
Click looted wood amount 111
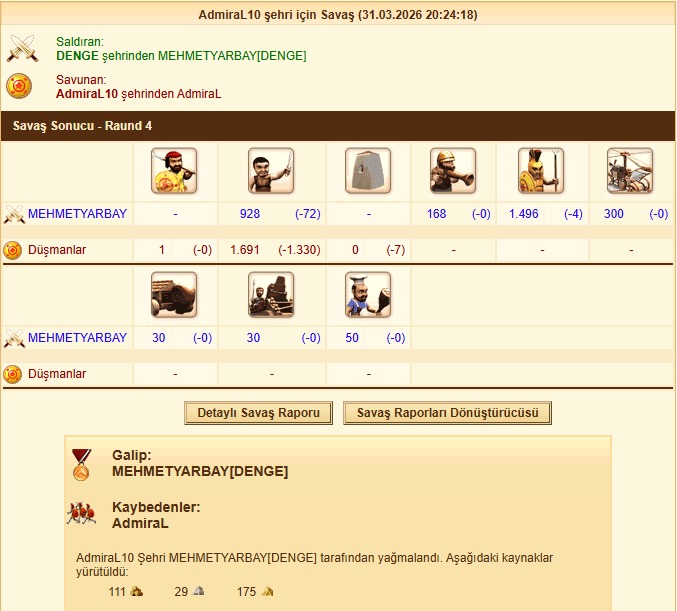(x=117, y=592)
